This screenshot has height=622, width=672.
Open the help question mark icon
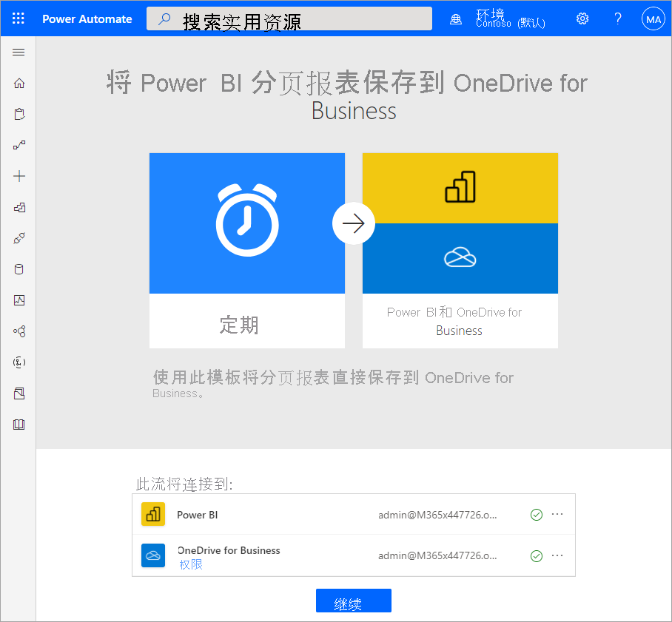[x=617, y=18]
